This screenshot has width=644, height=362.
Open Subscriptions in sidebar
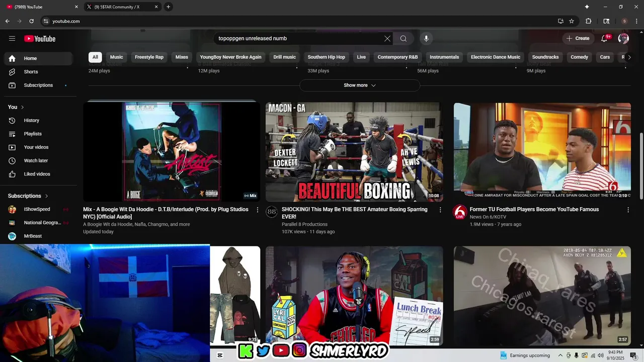pos(38,85)
